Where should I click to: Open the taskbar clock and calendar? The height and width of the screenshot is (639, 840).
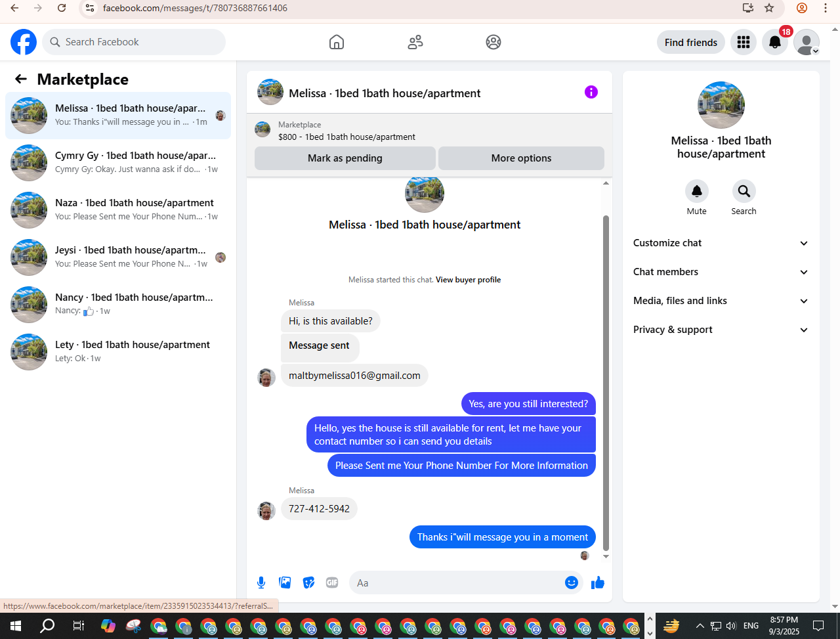point(784,626)
